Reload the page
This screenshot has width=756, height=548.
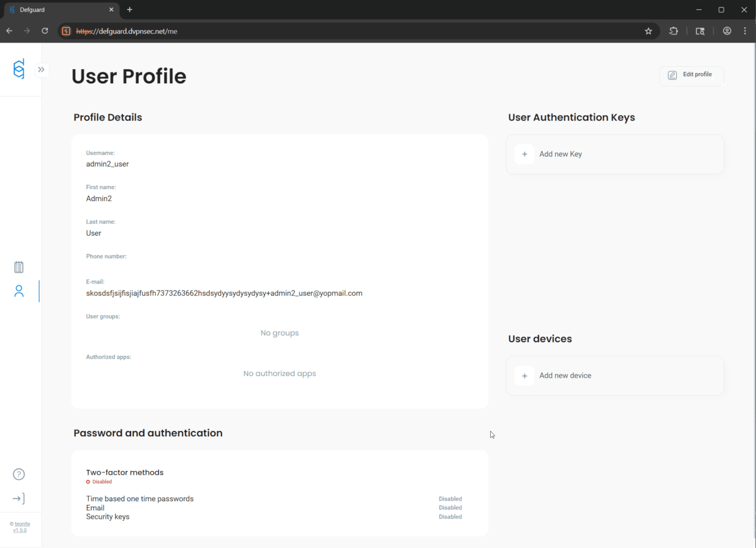pos(45,31)
